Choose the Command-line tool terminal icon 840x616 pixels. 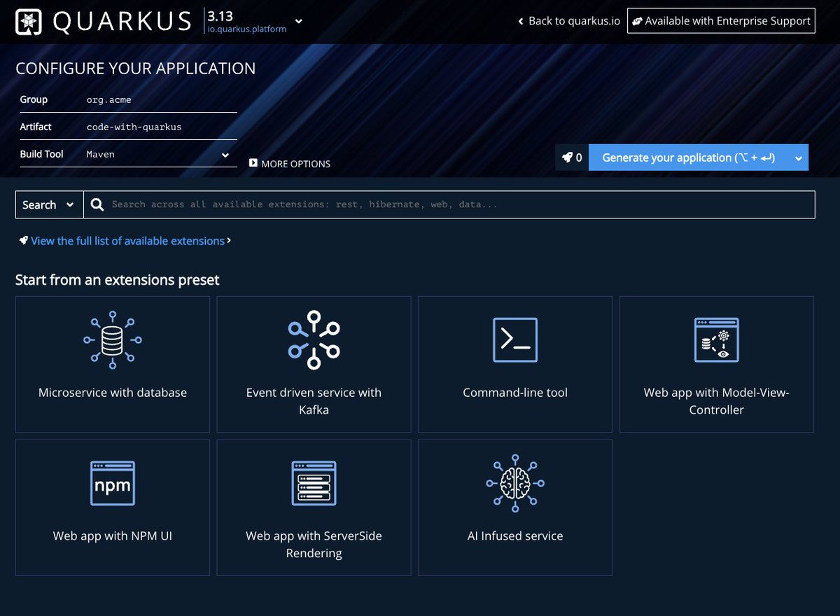pyautogui.click(x=515, y=339)
